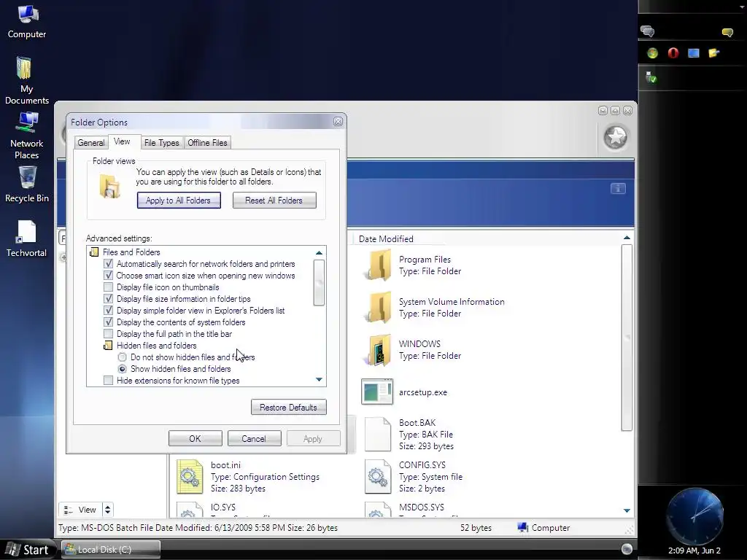Confirm Folder Options with OK

(x=196, y=438)
